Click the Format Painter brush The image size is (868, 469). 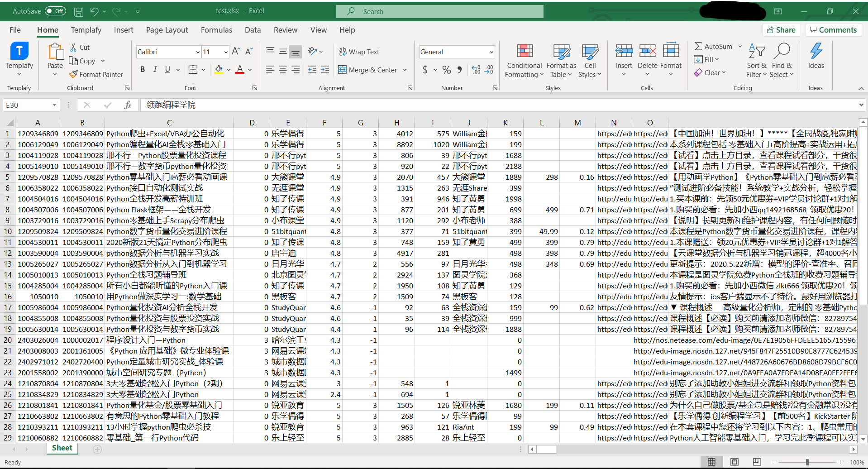[96, 74]
